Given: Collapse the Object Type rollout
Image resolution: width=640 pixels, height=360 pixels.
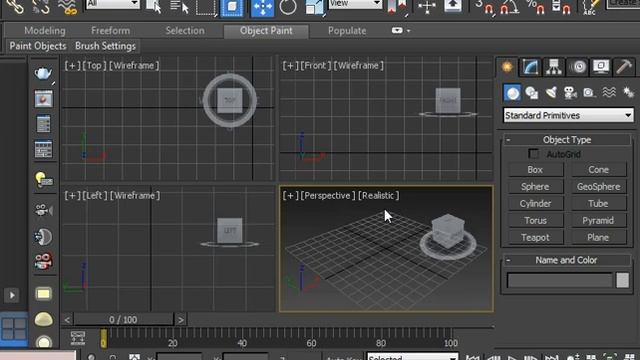Looking at the screenshot, I should pos(567,140).
